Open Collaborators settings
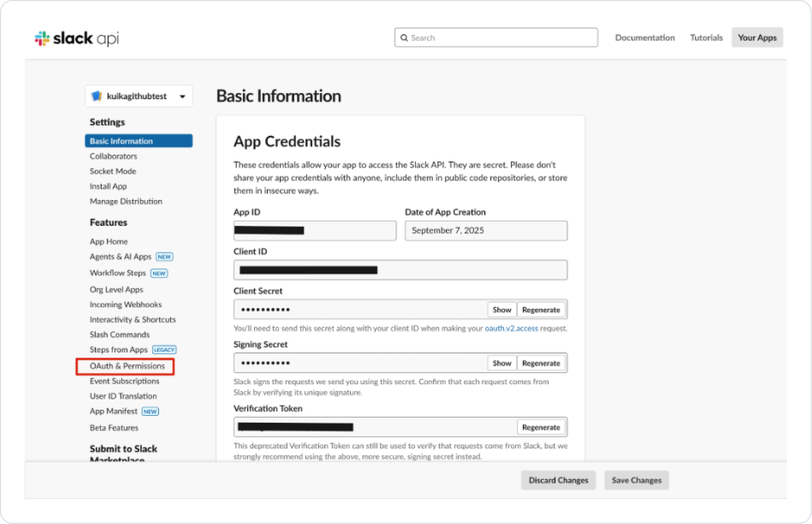This screenshot has height=524, width=812. pos(113,156)
